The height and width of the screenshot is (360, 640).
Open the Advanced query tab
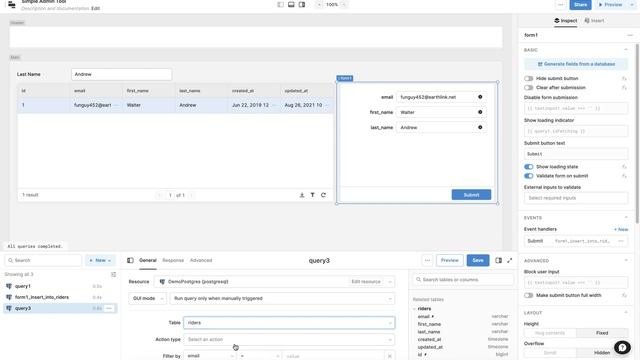(201, 260)
